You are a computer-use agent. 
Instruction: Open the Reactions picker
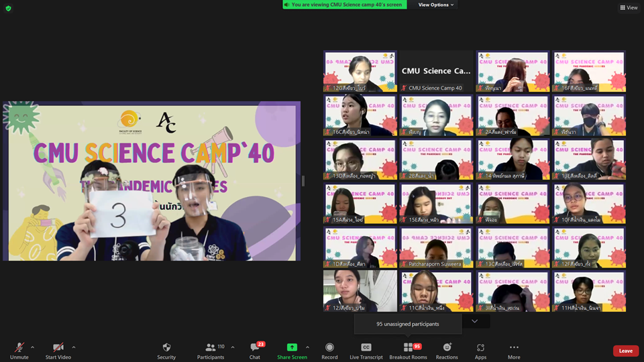click(x=447, y=350)
